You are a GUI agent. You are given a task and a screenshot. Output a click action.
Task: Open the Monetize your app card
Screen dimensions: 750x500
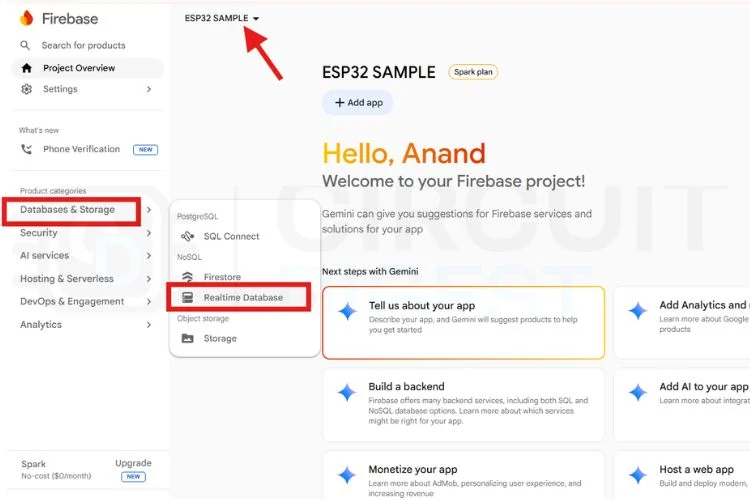click(463, 475)
